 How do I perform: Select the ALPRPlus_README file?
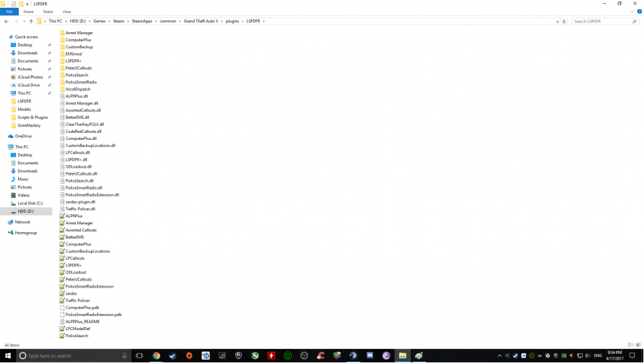82,322
